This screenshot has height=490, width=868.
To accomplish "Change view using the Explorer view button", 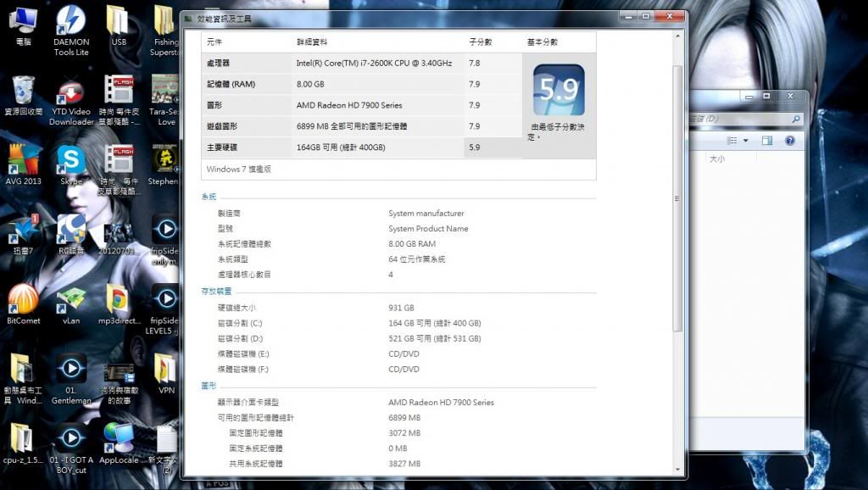I will click(x=731, y=140).
